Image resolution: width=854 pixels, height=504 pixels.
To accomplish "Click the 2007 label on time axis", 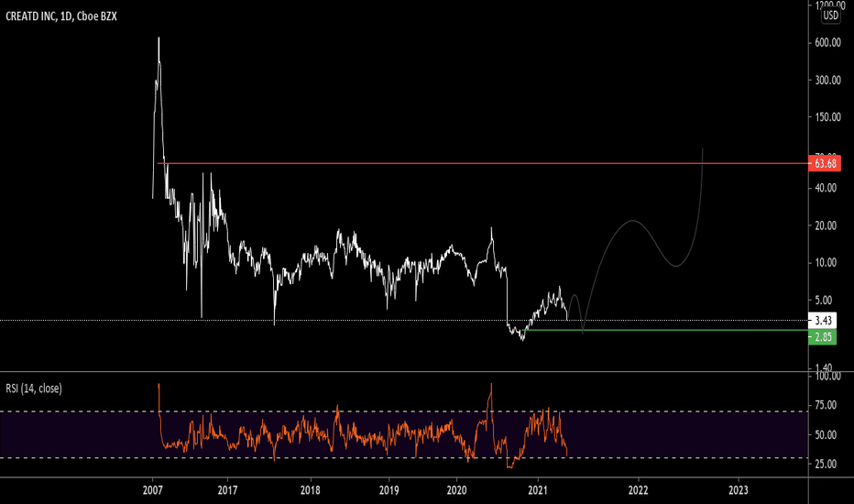I will pos(152,490).
